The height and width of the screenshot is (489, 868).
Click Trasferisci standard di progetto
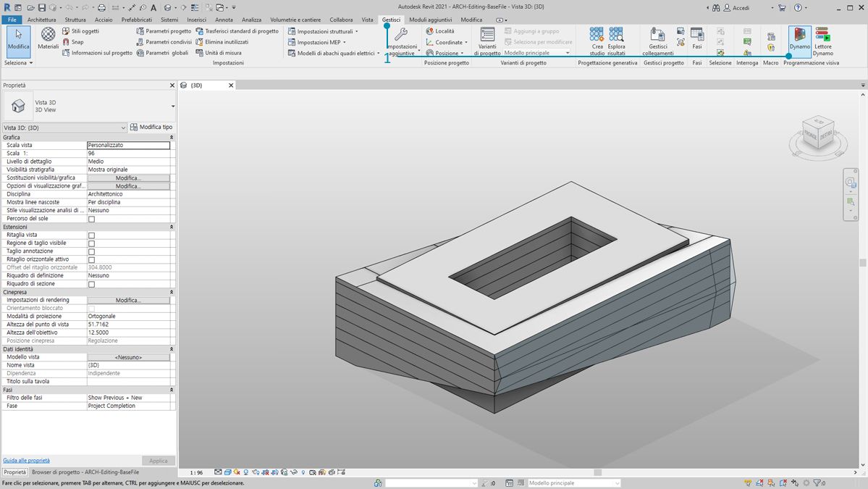pos(237,31)
